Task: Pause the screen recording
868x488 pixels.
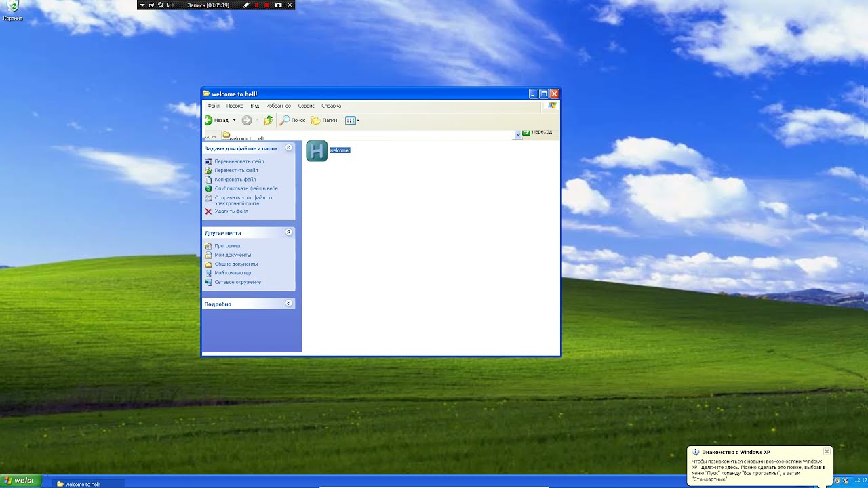Action: 256,5
